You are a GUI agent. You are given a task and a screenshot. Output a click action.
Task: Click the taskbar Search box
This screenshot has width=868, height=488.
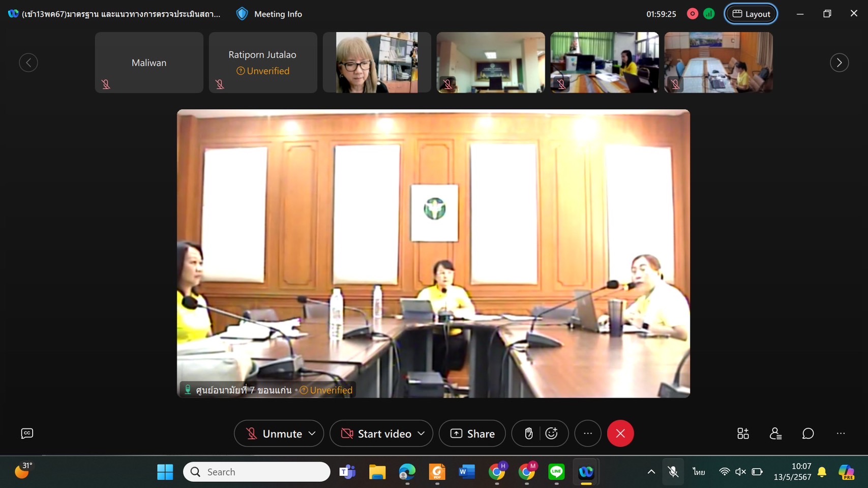pos(257,472)
